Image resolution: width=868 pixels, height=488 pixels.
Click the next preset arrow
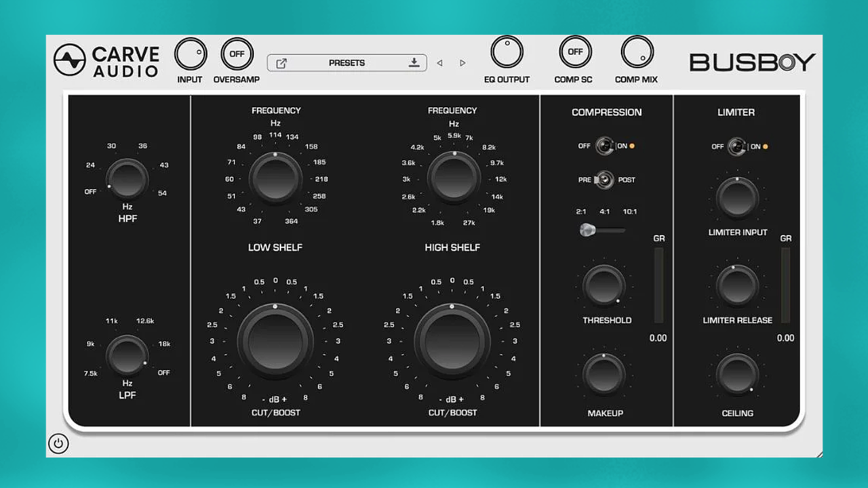tap(462, 62)
